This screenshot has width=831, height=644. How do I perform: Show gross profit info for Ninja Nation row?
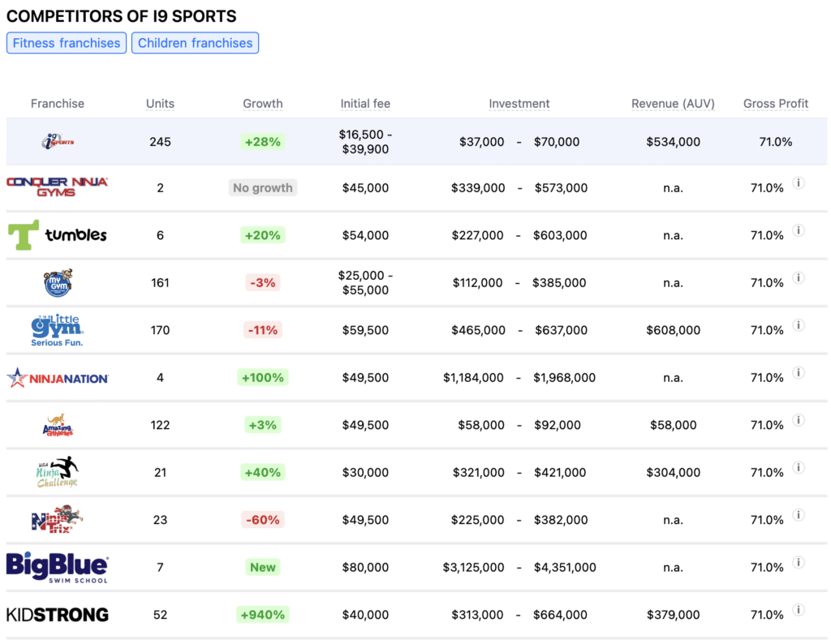799,373
